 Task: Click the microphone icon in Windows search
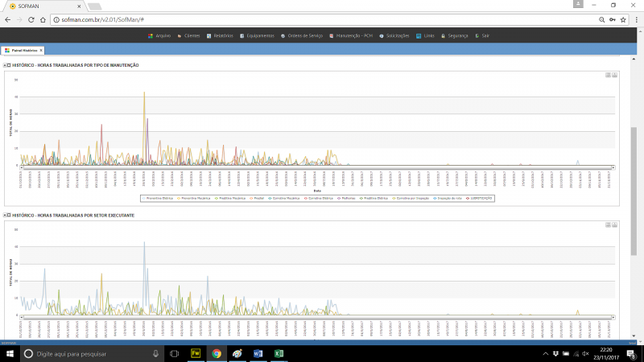coord(155,354)
